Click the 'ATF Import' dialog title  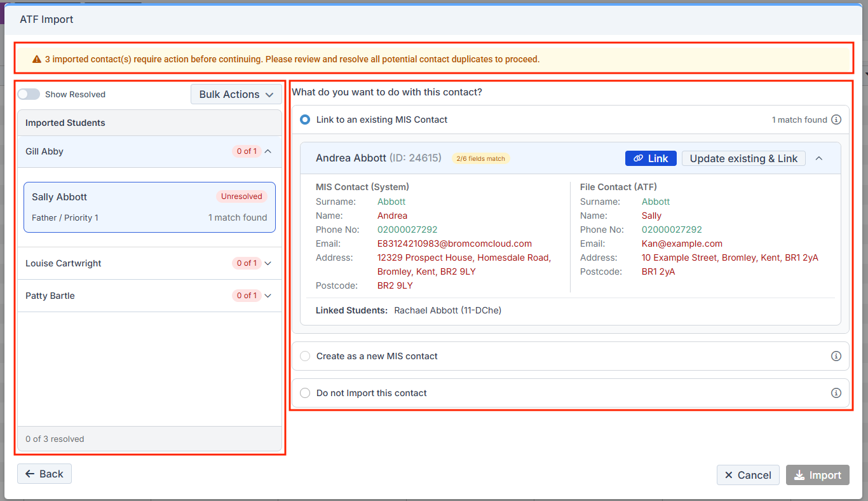tap(46, 19)
